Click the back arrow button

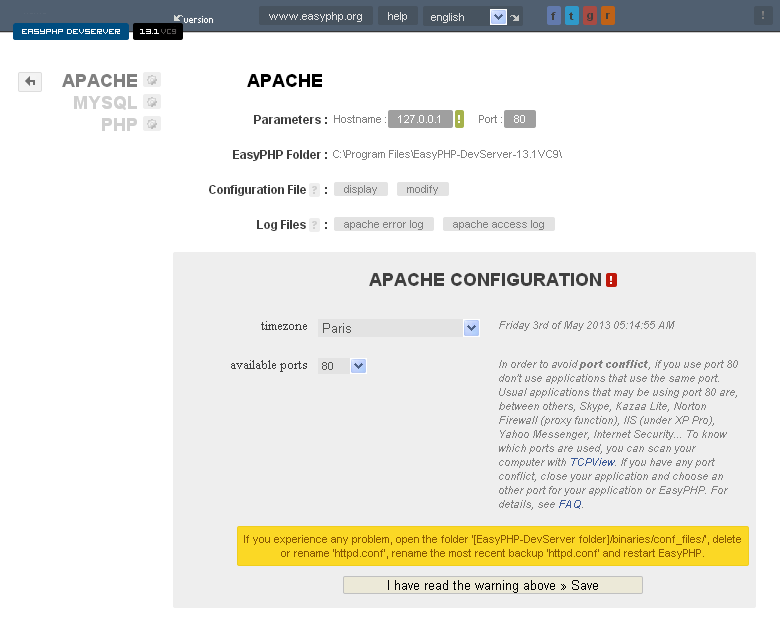pos(30,82)
